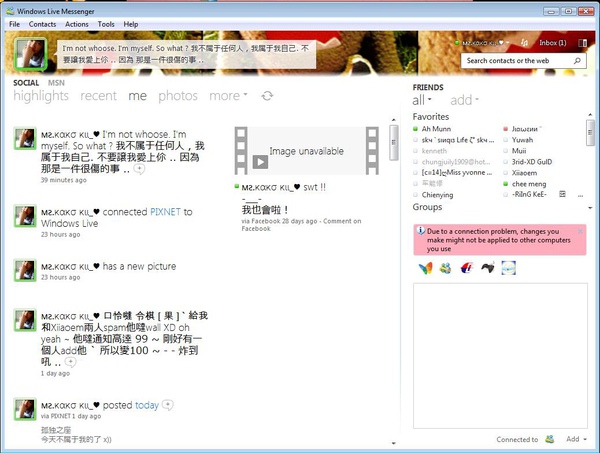Click the light blue globe icon link
600x453 pixels.
tap(509, 268)
